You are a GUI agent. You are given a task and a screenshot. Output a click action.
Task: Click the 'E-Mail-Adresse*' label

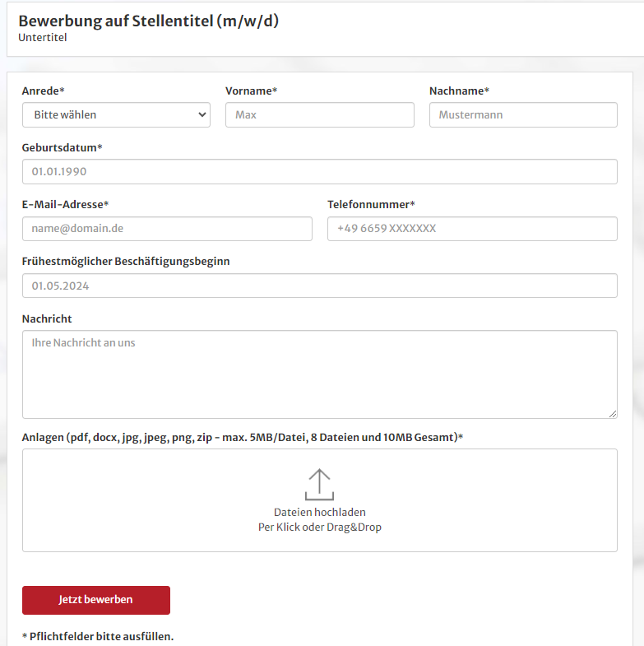65,204
